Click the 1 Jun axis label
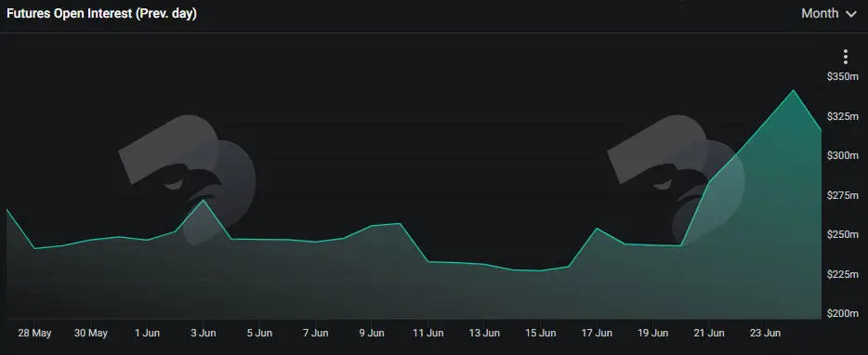 point(147,333)
